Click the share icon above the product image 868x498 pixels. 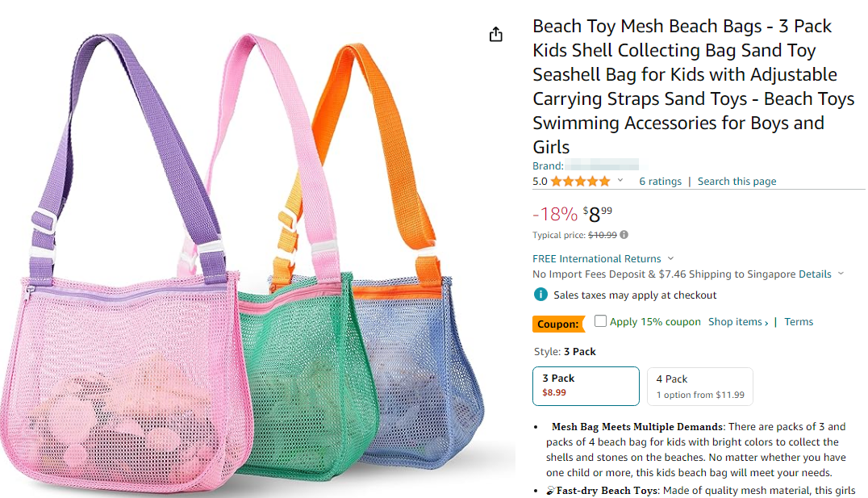coord(496,35)
